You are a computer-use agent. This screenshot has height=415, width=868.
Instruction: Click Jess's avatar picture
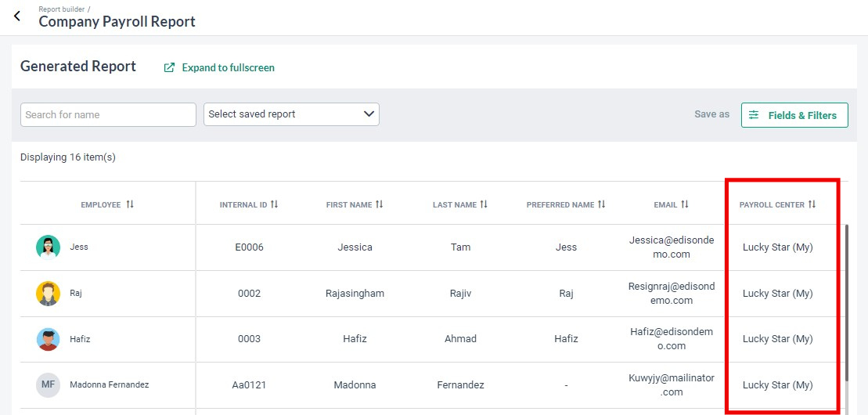[49, 247]
